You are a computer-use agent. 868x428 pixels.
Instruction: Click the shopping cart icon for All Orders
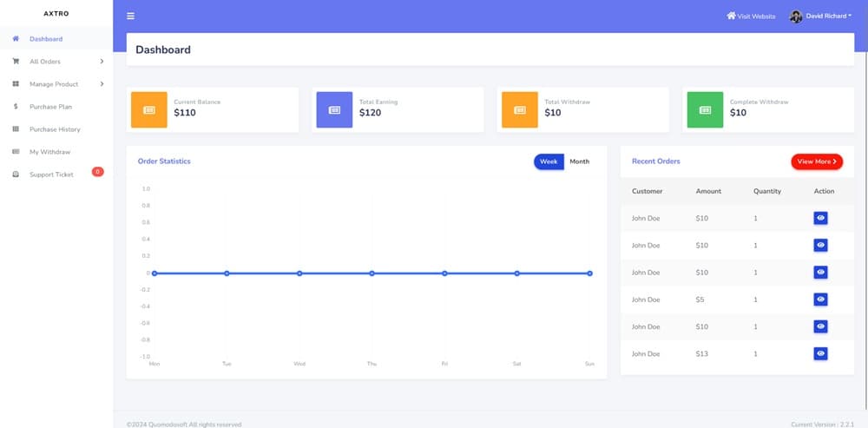coord(16,62)
